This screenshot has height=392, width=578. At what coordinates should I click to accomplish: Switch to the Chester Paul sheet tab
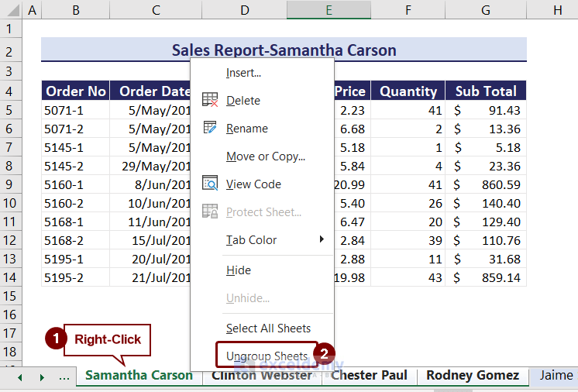point(369,376)
